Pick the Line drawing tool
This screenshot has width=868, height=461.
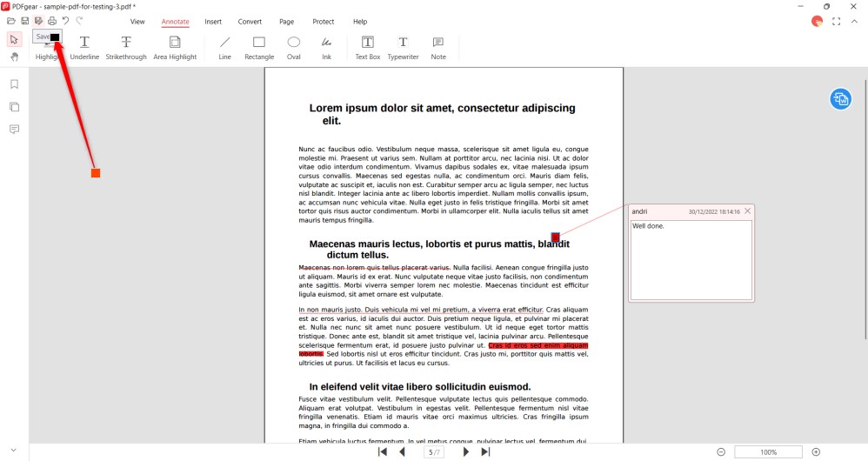tap(224, 48)
